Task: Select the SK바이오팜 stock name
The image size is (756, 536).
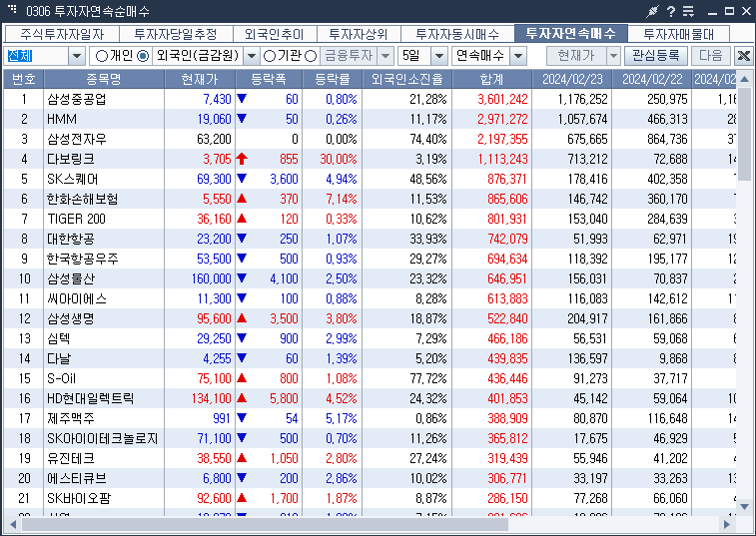Action: [x=79, y=499]
